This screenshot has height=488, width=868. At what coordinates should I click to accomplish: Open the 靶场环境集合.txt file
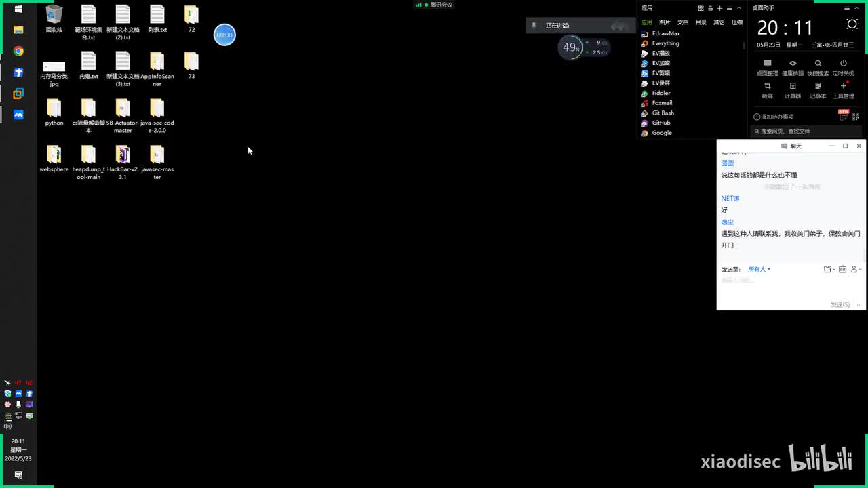pyautogui.click(x=88, y=22)
